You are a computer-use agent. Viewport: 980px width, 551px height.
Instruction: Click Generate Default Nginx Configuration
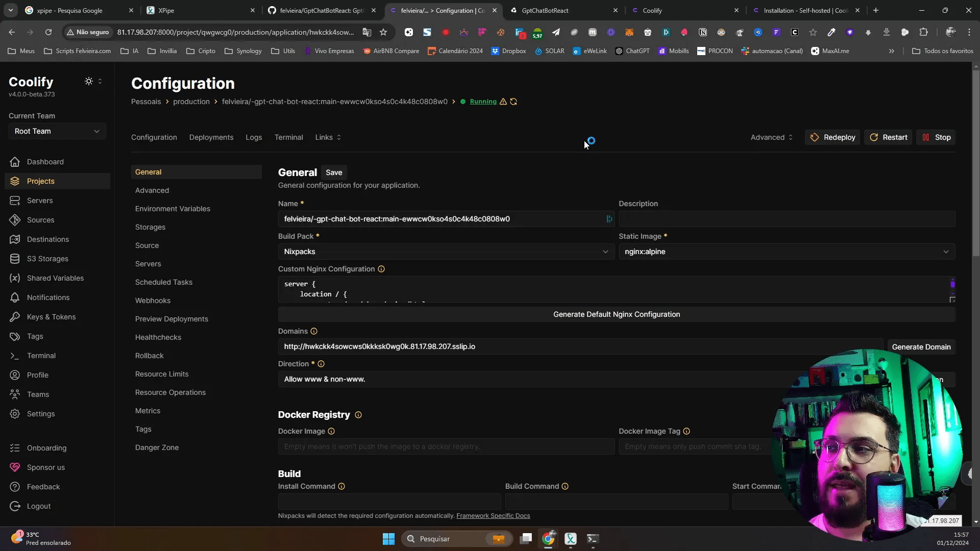(617, 314)
